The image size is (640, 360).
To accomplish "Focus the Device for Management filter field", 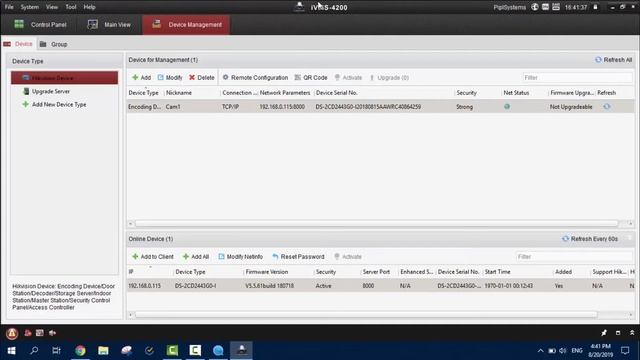I will (x=577, y=78).
